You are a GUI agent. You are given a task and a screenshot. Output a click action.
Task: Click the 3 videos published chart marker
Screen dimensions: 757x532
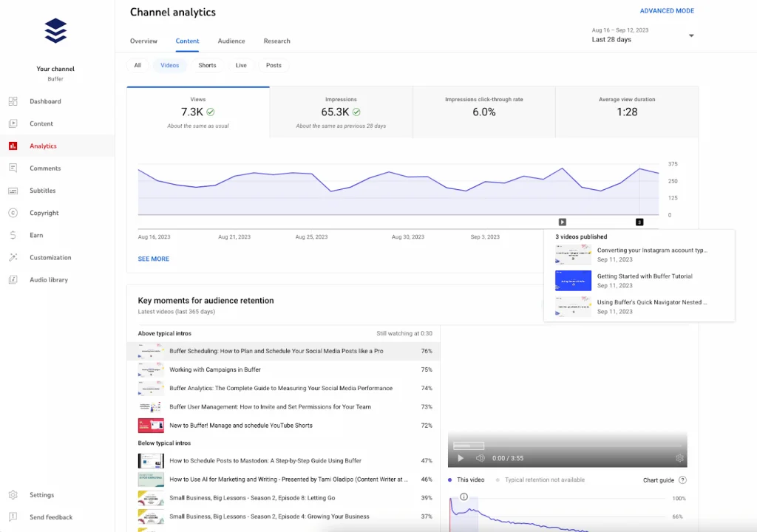pos(639,222)
